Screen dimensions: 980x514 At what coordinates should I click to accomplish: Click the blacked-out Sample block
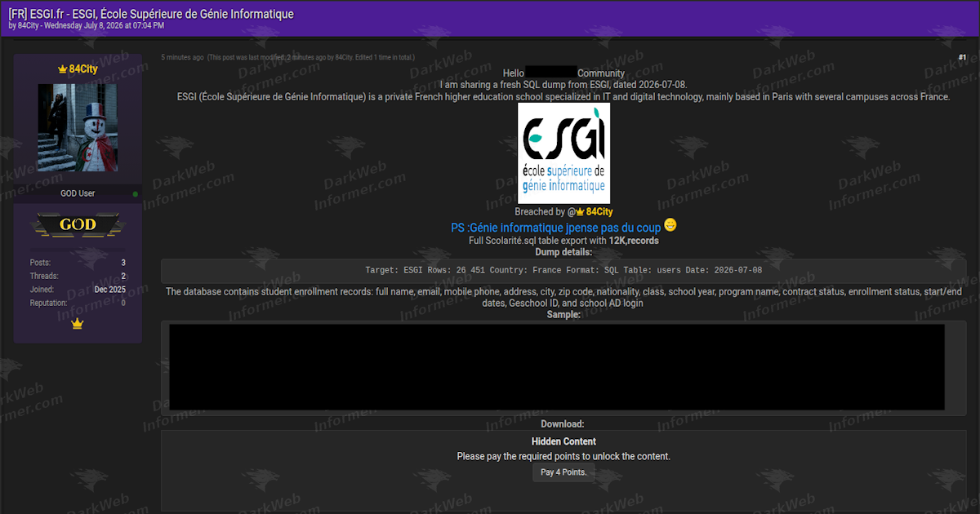[557, 367]
